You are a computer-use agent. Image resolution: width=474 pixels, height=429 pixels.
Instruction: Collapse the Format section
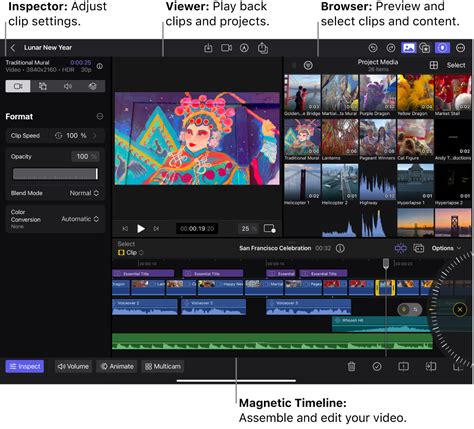[100, 116]
